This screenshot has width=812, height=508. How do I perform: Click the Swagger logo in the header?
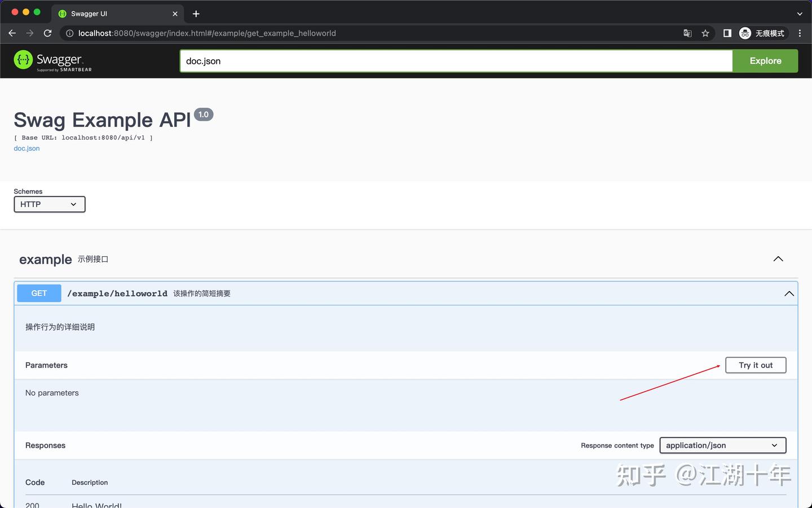(x=52, y=60)
